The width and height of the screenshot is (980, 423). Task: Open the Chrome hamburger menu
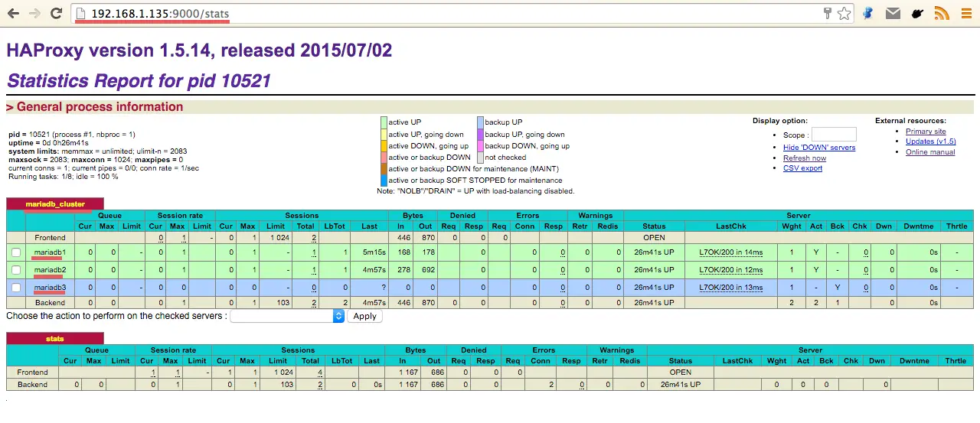(965, 13)
